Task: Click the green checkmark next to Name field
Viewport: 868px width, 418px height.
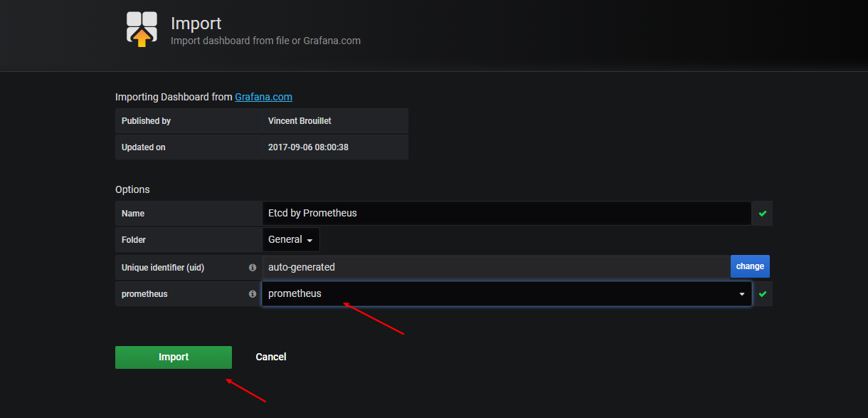Action: point(763,213)
